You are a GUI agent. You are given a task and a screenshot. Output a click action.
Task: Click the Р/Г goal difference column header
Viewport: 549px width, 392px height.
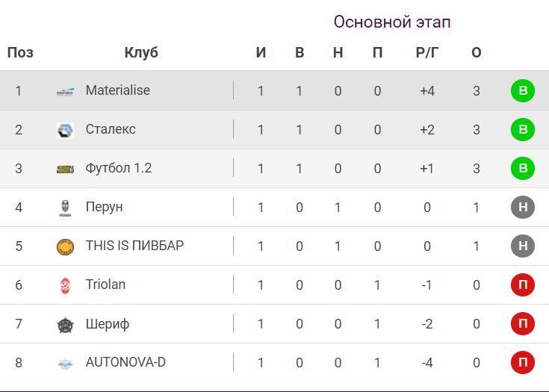pyautogui.click(x=427, y=53)
